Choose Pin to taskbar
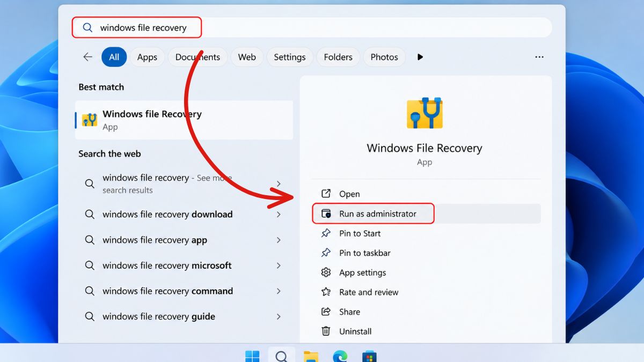 427,253
